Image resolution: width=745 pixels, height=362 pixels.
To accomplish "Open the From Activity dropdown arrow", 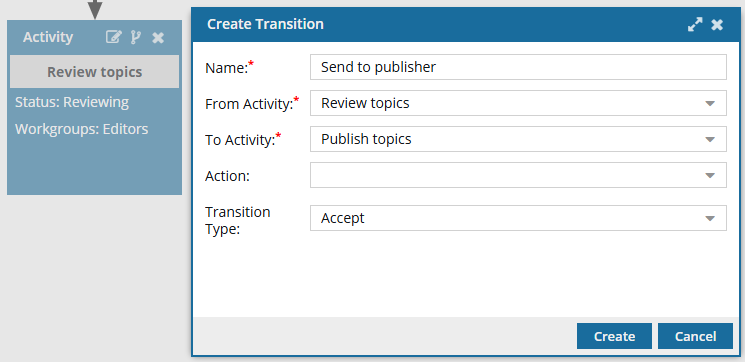I will 710,103.
